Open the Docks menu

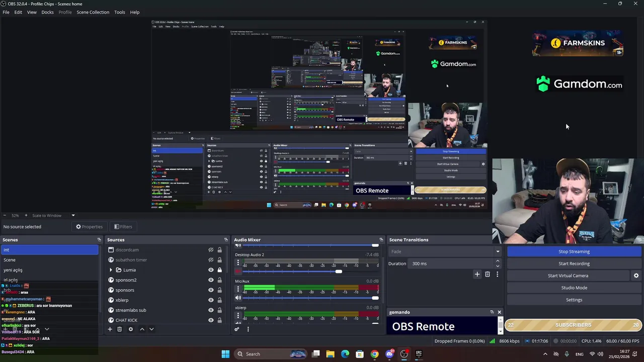[47, 12]
